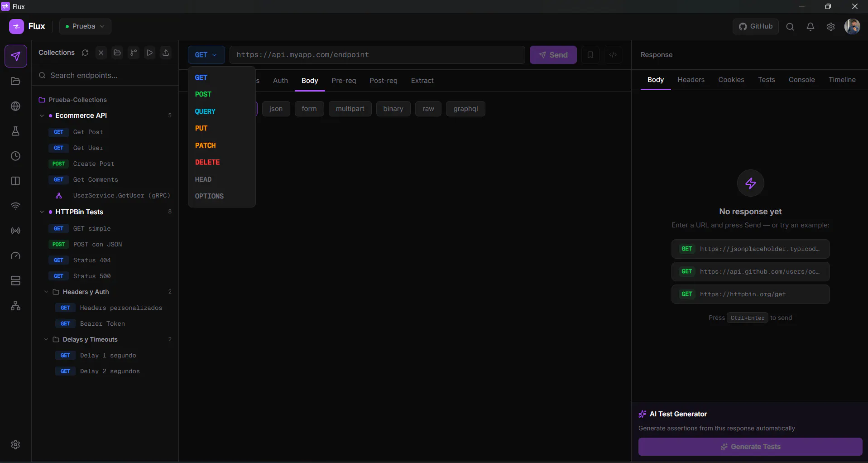The width and height of the screenshot is (868, 463).
Task: Click the Send button
Action: coord(553,55)
